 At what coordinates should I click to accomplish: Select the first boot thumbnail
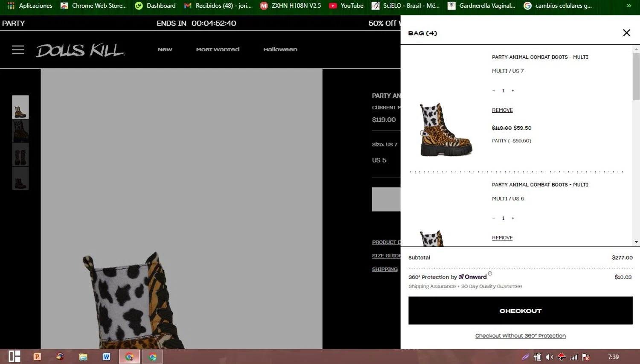click(20, 107)
